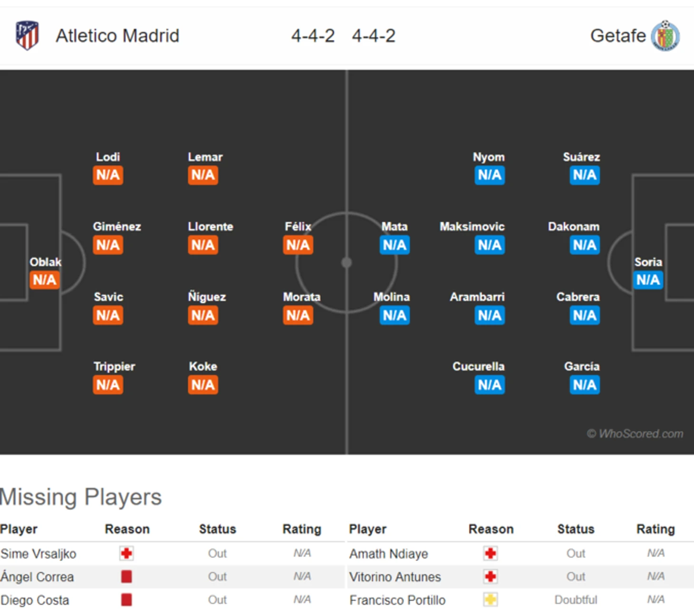Open the Atletico Madrid team name link
This screenshot has width=694, height=616.
coord(117,36)
